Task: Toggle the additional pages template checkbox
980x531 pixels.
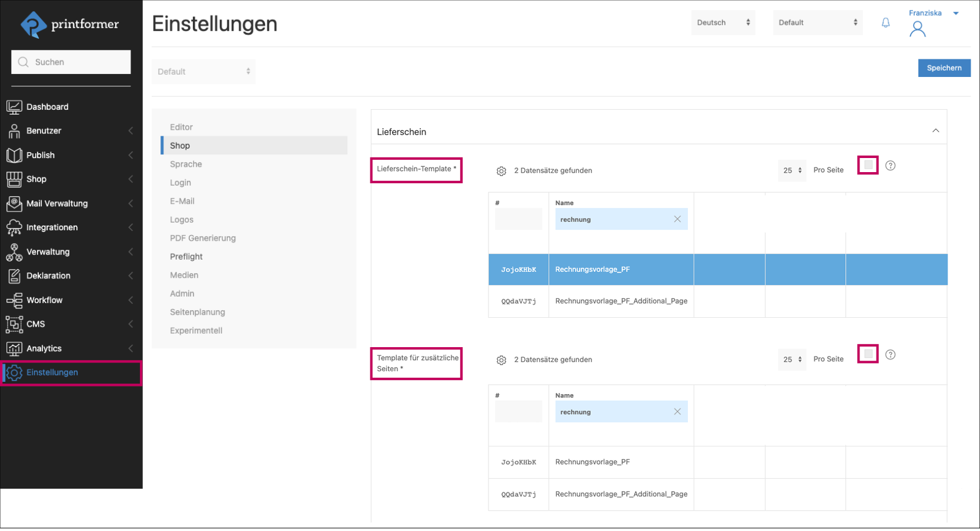Action: point(868,354)
